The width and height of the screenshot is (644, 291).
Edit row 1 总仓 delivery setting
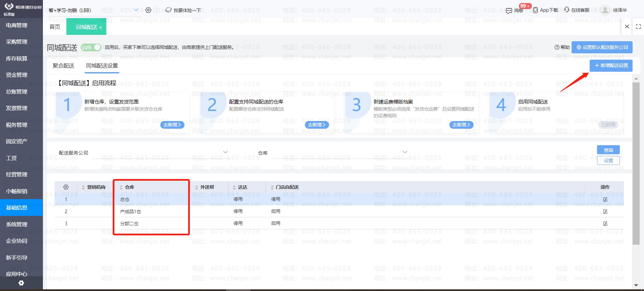pos(605,199)
